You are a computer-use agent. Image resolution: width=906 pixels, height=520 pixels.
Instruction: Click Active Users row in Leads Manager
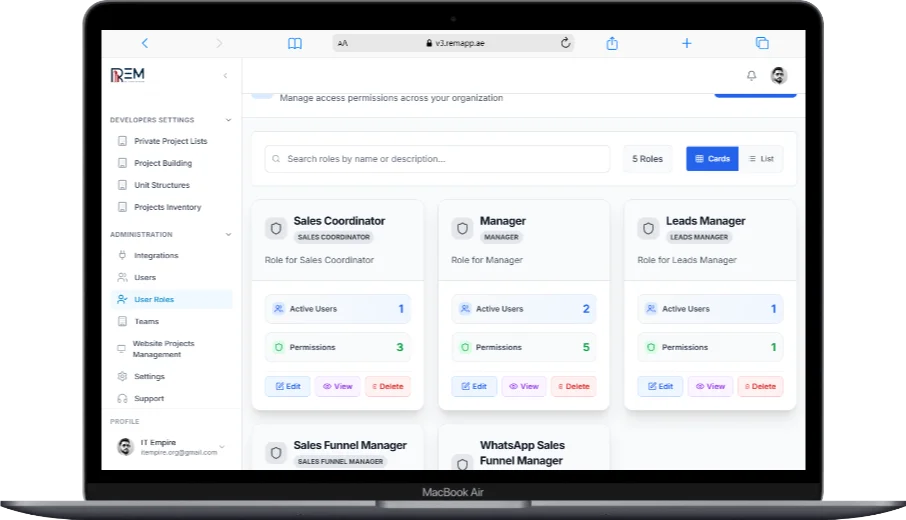click(710, 309)
